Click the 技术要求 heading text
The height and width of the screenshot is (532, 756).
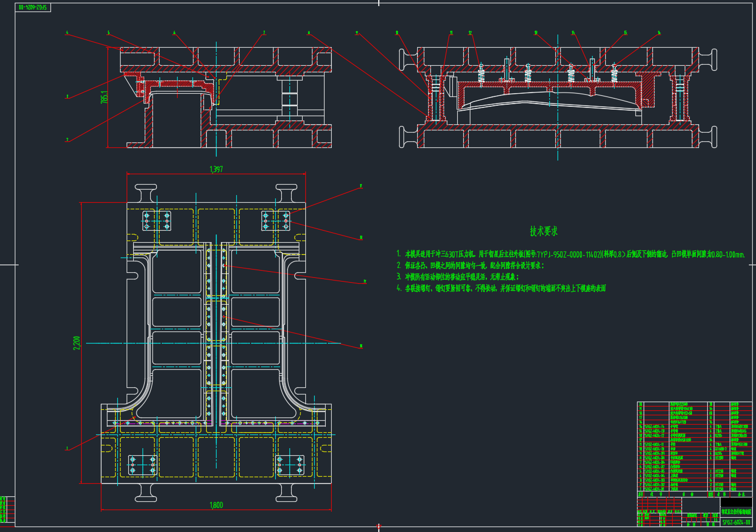(543, 231)
